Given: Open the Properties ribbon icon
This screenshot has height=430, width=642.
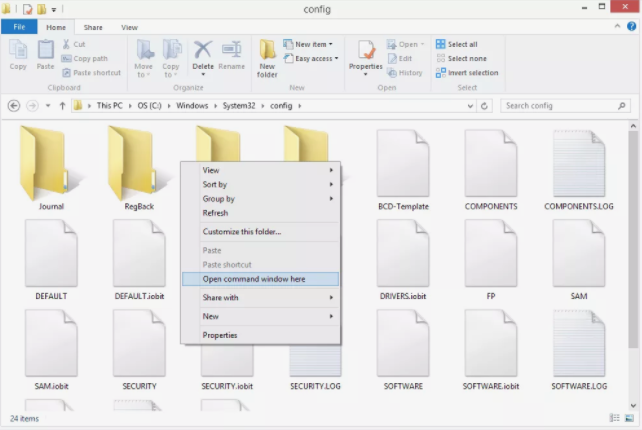Looking at the screenshot, I should click(366, 51).
